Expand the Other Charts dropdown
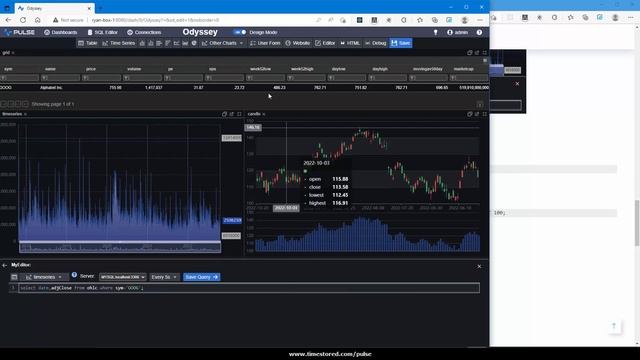The image size is (640, 360). click(222, 43)
